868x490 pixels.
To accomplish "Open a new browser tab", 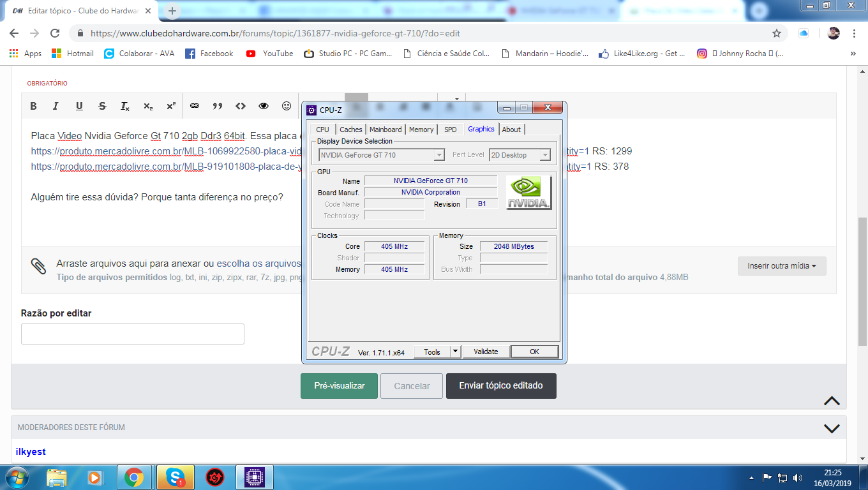I will pos(172,11).
